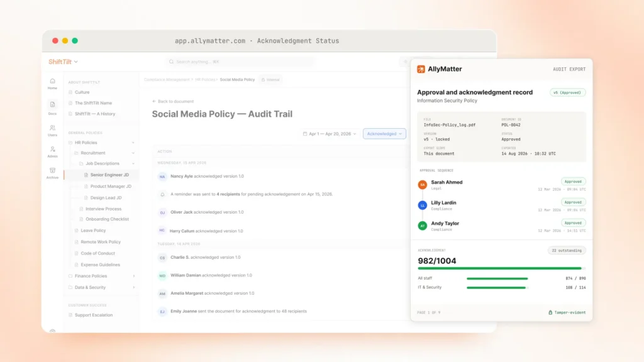Click the document ID POL-0042
The height and width of the screenshot is (362, 644).
coord(511,125)
